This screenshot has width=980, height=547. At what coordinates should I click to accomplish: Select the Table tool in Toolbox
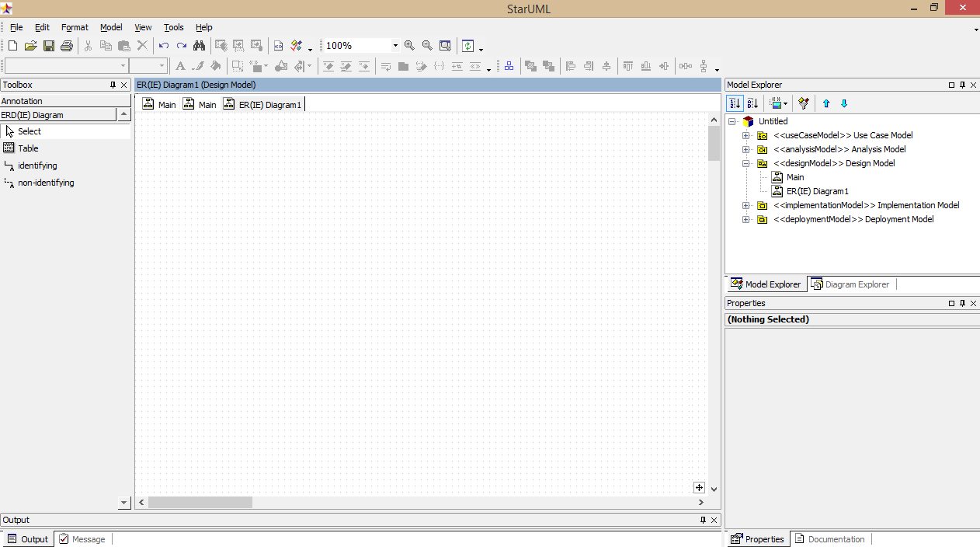(x=65, y=148)
